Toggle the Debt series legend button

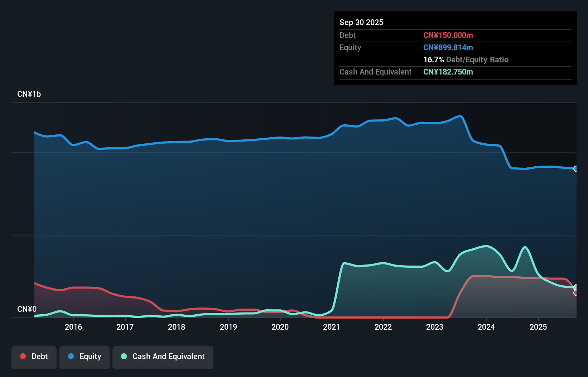pyautogui.click(x=34, y=357)
